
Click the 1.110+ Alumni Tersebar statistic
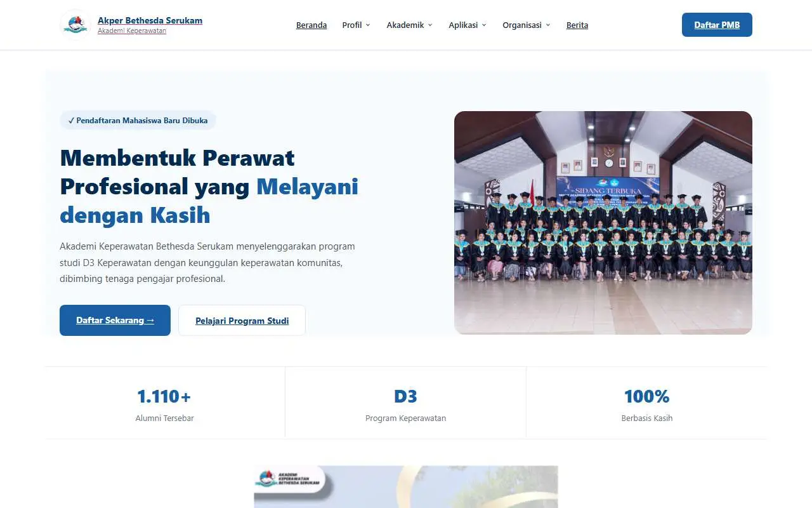165,403
